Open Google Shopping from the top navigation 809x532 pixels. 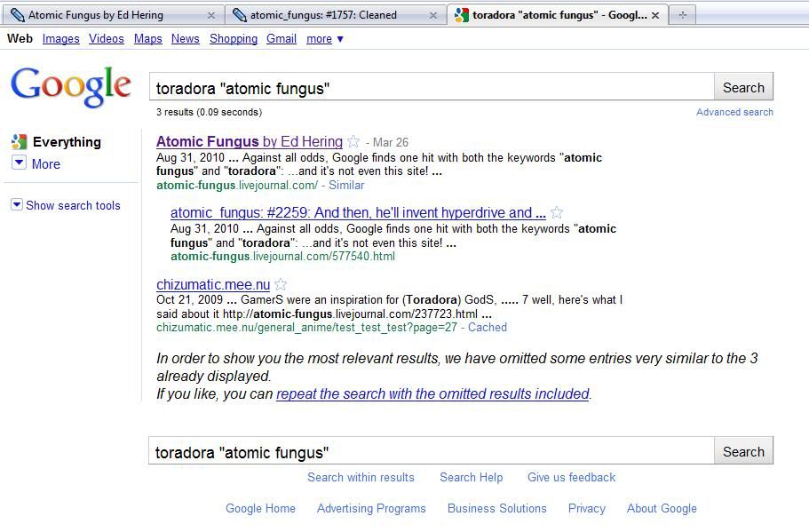(234, 39)
